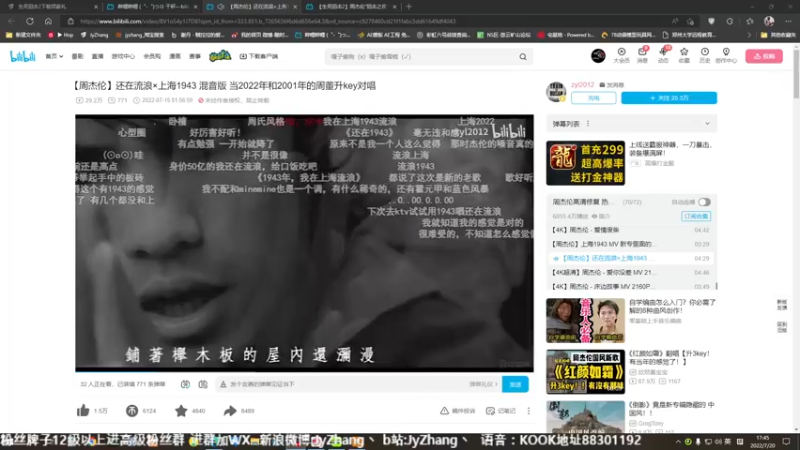
Task: Expand the 弹幕列表 panel chevron
Action: click(707, 123)
